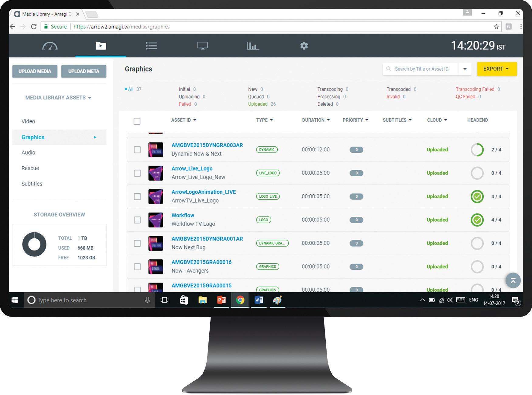Open the Duration column dropdown

(316, 120)
